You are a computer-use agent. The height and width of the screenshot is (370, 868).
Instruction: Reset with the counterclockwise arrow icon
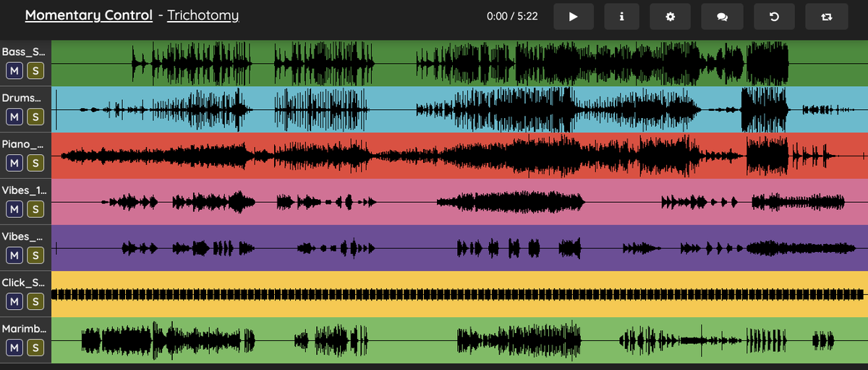point(774,17)
